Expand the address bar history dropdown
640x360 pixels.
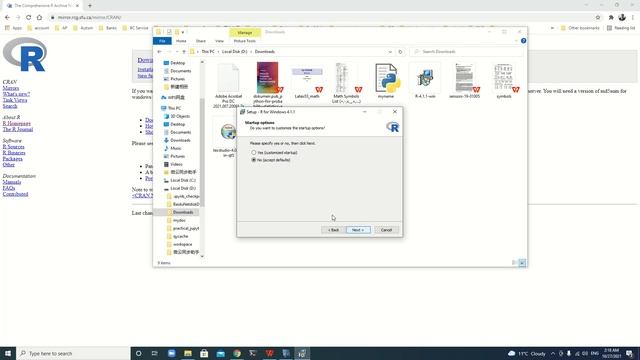tap(390, 52)
